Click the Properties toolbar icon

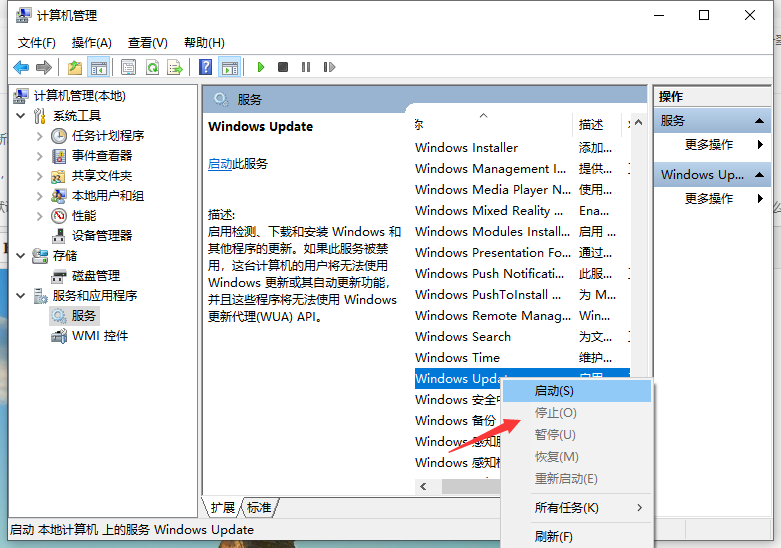128,67
